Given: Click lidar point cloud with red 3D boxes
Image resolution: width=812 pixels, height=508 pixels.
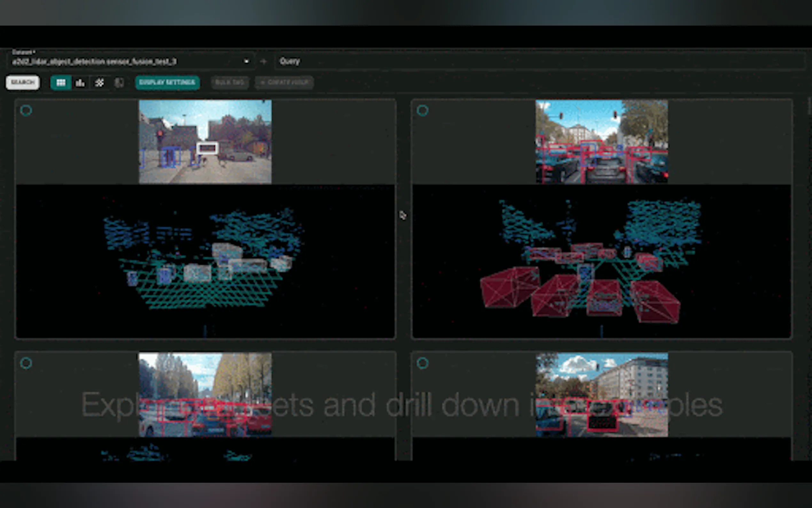Looking at the screenshot, I should point(602,261).
